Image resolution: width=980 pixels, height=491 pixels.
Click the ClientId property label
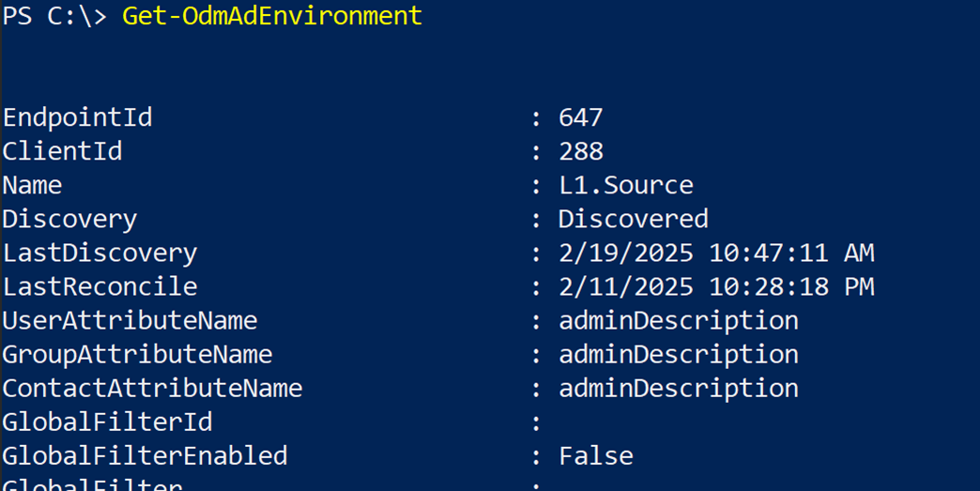coord(62,151)
